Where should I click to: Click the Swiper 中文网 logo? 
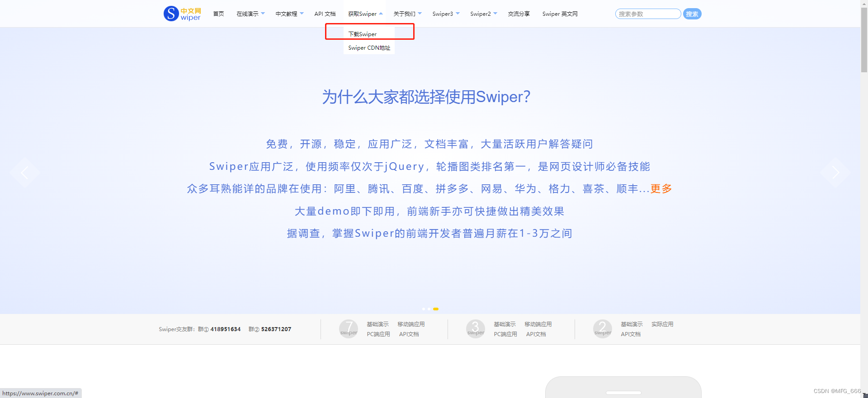182,14
